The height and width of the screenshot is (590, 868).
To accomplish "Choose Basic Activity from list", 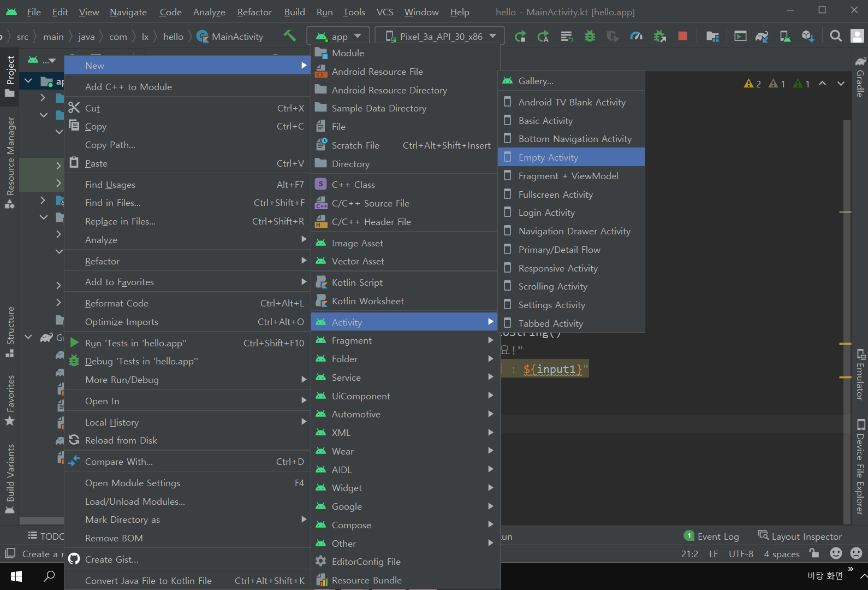I will [x=572, y=121].
